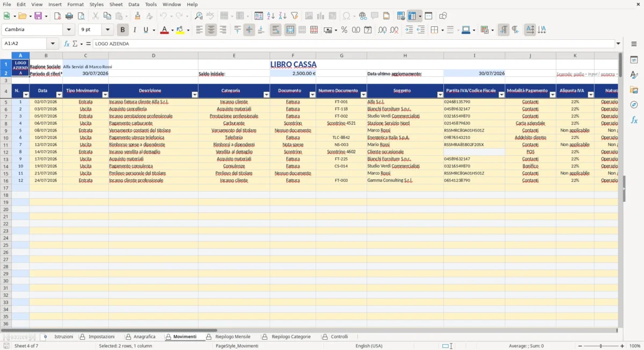The height and width of the screenshot is (350, 644).
Task: Open the filter dropdown on Data column
Action: [x=59, y=94]
